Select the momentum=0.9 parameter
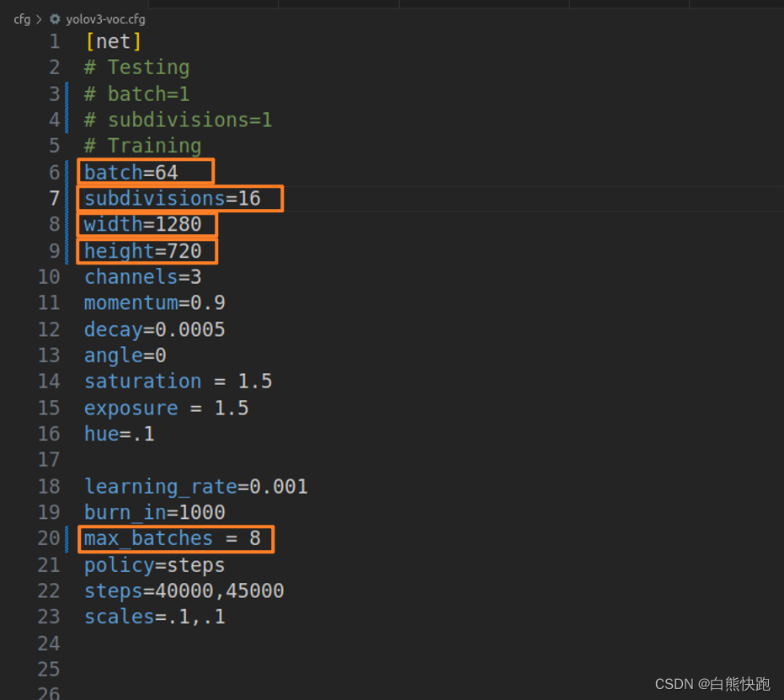The image size is (784, 700). [x=154, y=302]
